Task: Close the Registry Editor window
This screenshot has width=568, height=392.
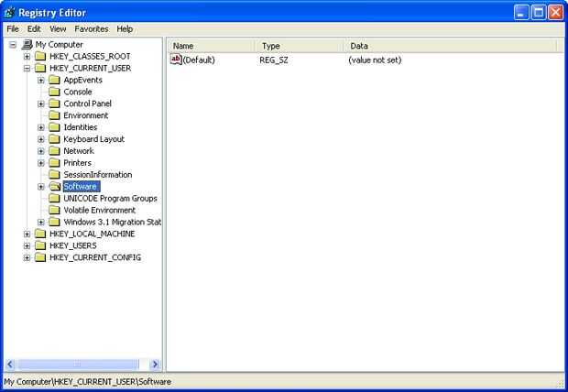Action: tap(556, 13)
